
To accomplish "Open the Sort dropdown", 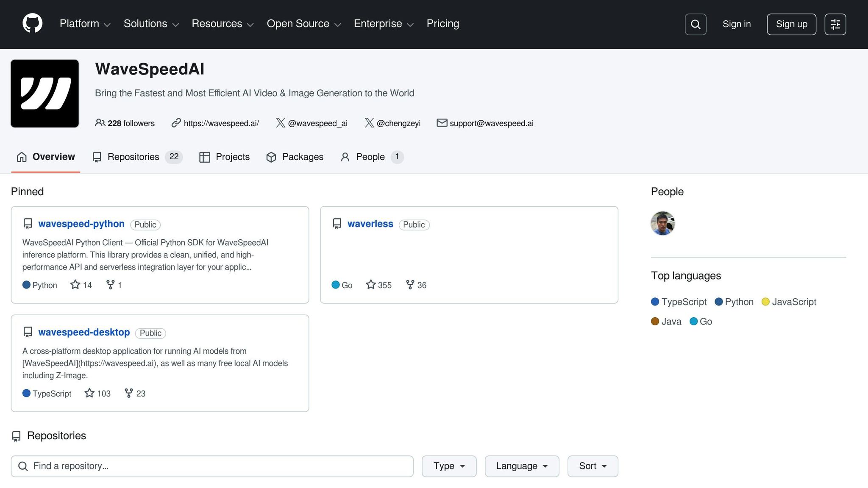I will 593,466.
